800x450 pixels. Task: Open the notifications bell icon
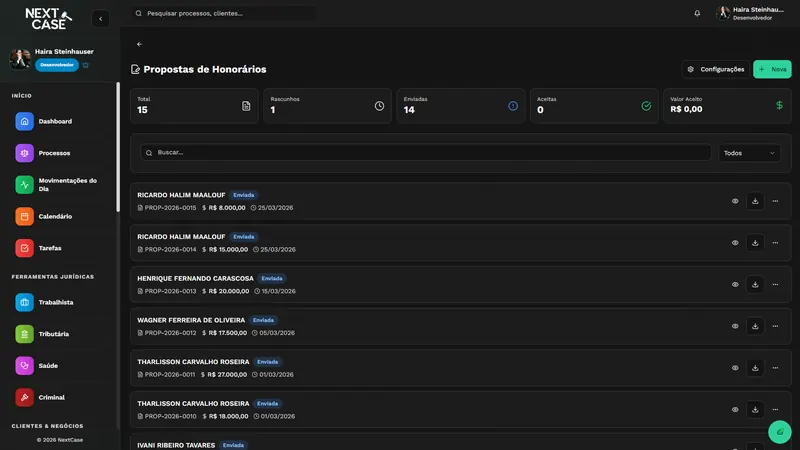697,13
